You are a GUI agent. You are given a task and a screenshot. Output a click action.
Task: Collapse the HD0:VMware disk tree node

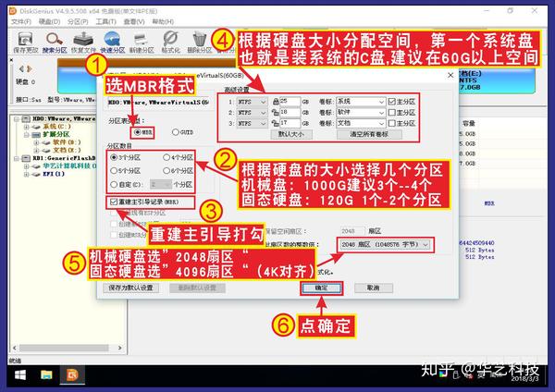[x=17, y=119]
